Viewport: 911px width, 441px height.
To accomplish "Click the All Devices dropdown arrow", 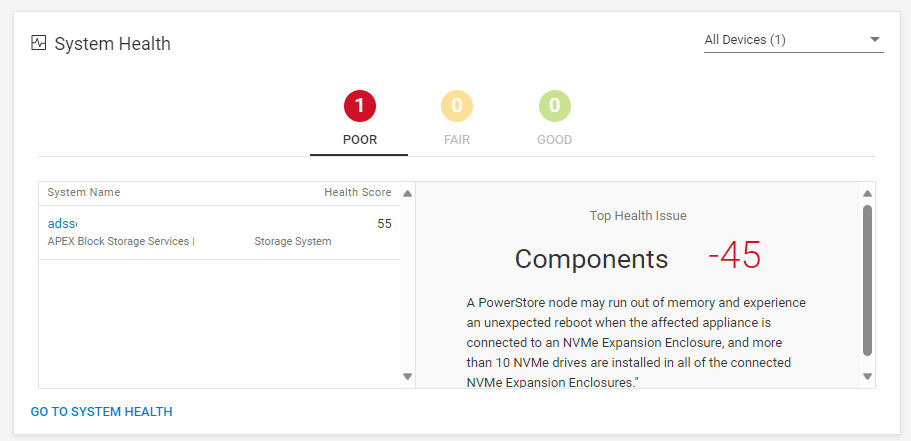I will pyautogui.click(x=875, y=40).
